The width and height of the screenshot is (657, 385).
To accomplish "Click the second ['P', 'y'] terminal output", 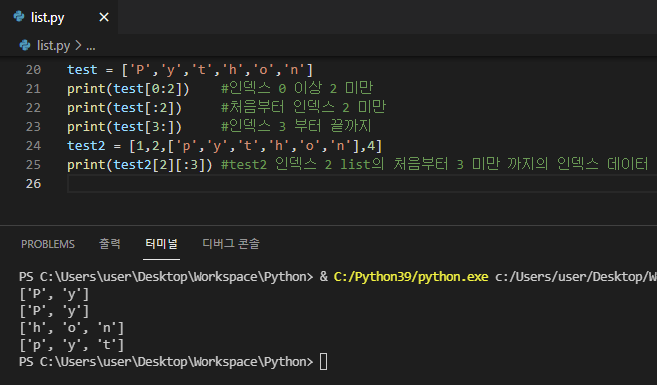I will (54, 311).
